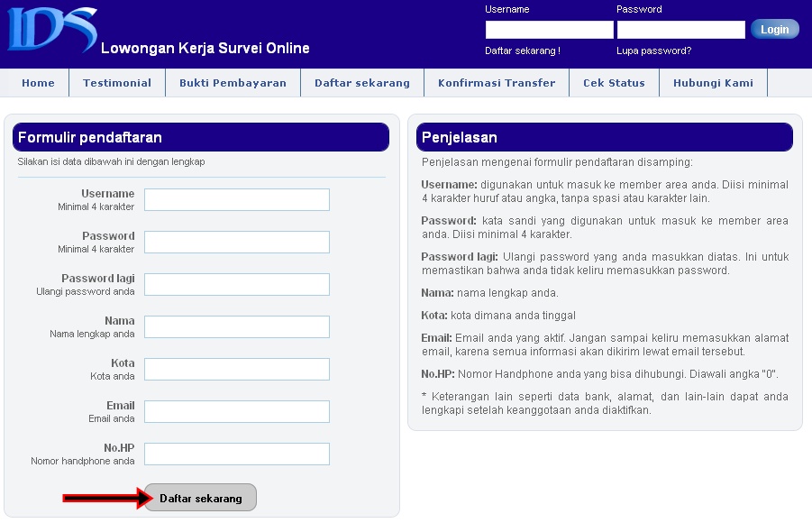Click the No.HP input field
Image resolution: width=812 pixels, height=523 pixels.
point(237,454)
